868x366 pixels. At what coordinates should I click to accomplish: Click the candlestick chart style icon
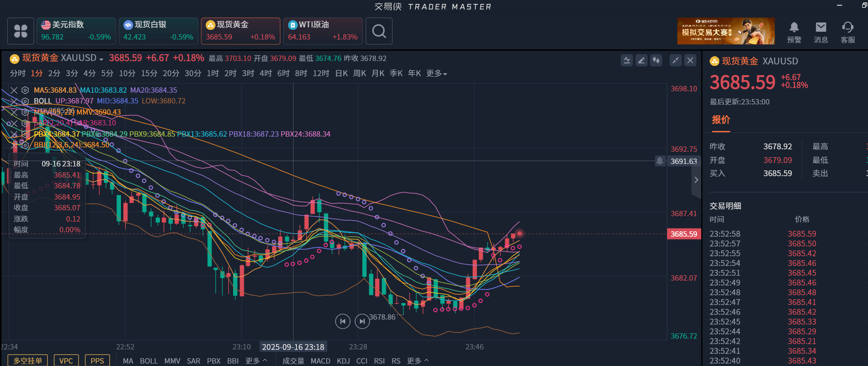click(656, 61)
